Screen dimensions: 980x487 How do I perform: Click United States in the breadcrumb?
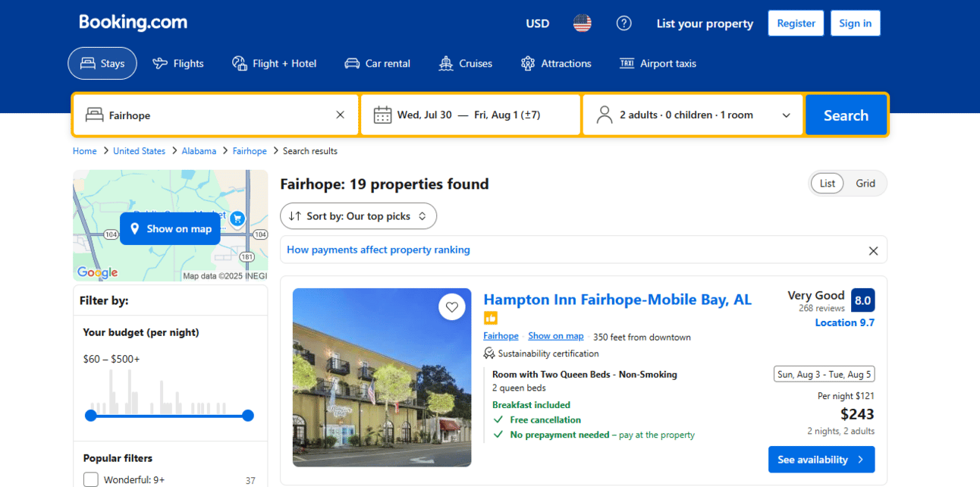(x=139, y=151)
